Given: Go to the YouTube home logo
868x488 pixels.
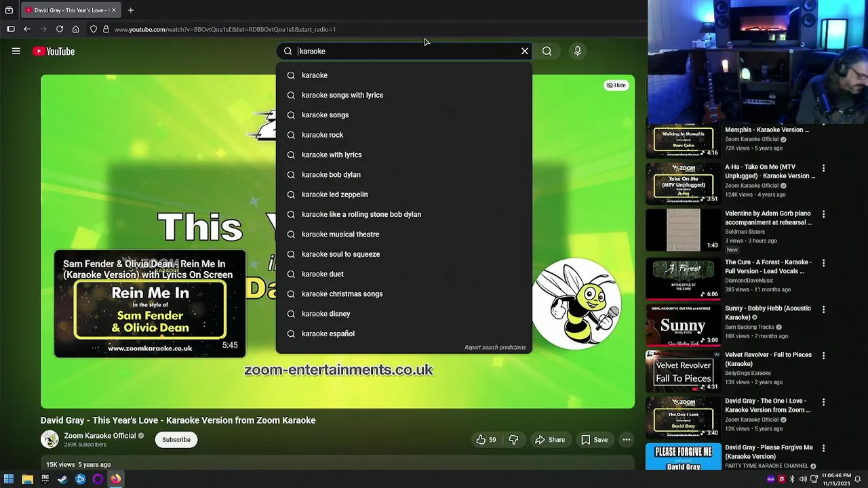Looking at the screenshot, I should [x=54, y=52].
